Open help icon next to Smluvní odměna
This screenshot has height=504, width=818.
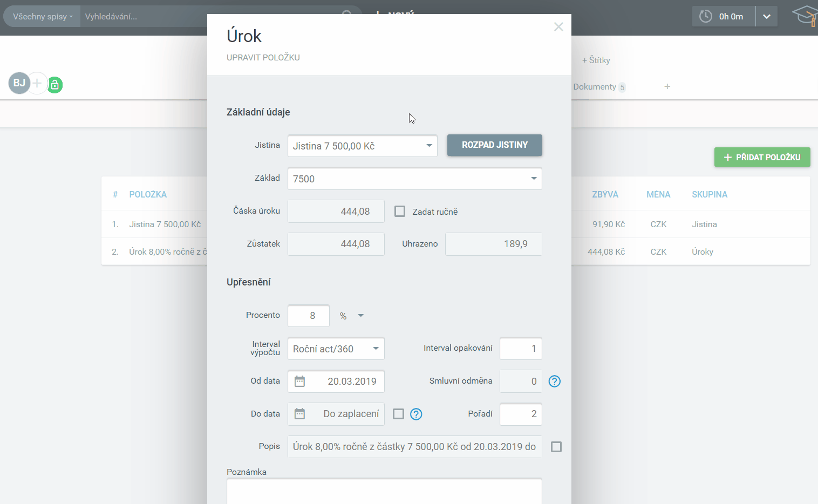554,382
